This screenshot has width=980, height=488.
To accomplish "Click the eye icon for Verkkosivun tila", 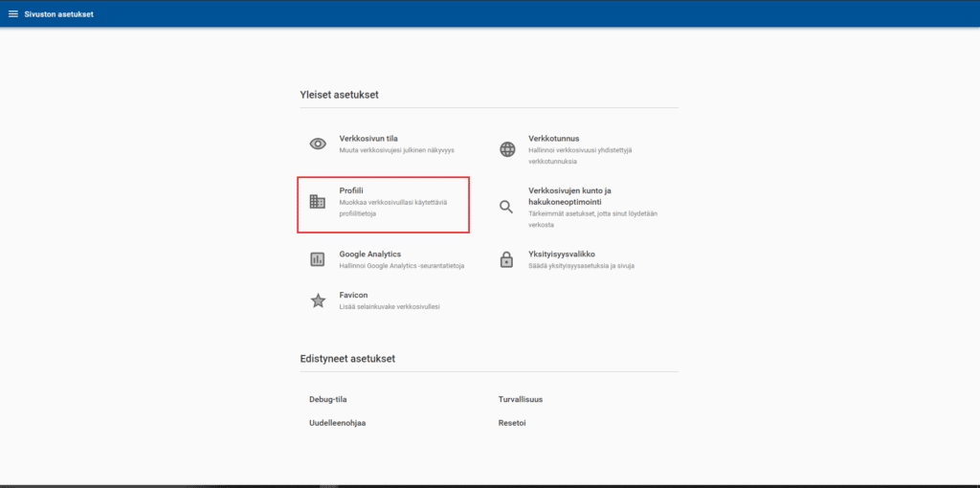I will point(318,144).
